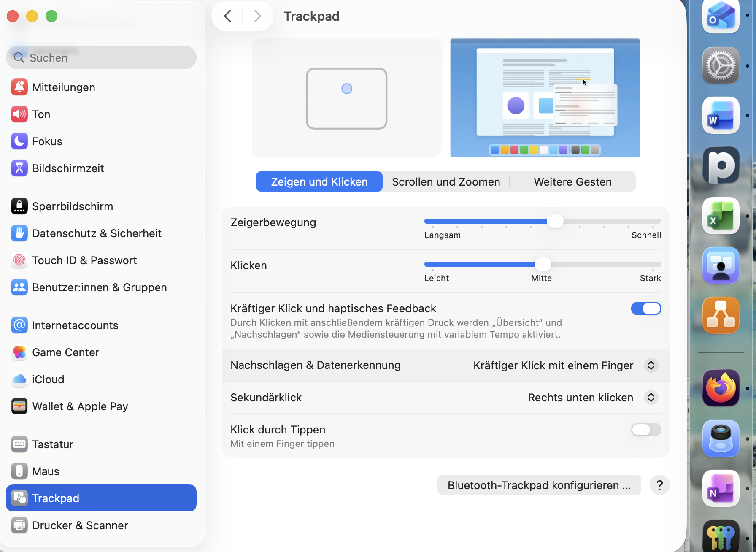Click the Zeigerbewegung slider handle
Viewport: 756px width, 552px height.
(555, 221)
